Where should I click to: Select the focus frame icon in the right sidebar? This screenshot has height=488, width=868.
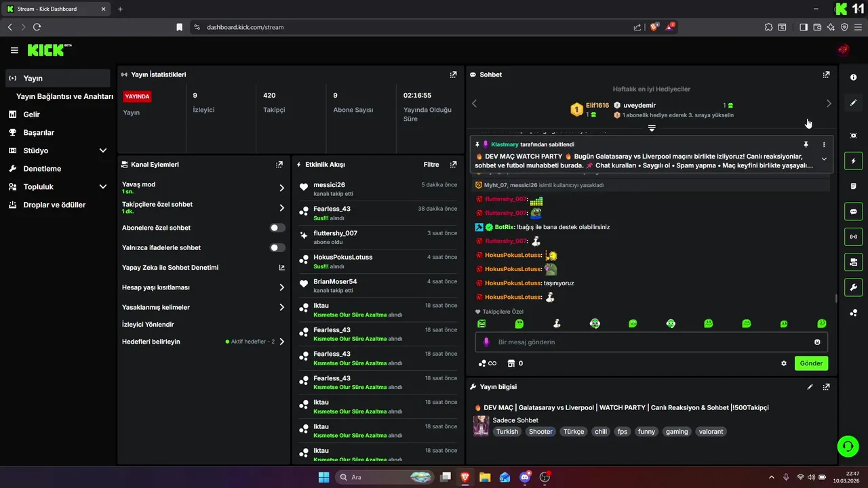click(853, 136)
